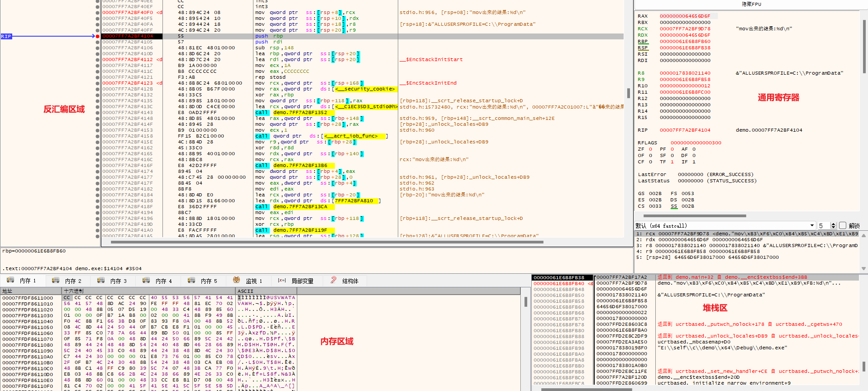Toggle breakpoint dot for address 00007FF7A2BF418F
868x391 pixels.
point(97,207)
